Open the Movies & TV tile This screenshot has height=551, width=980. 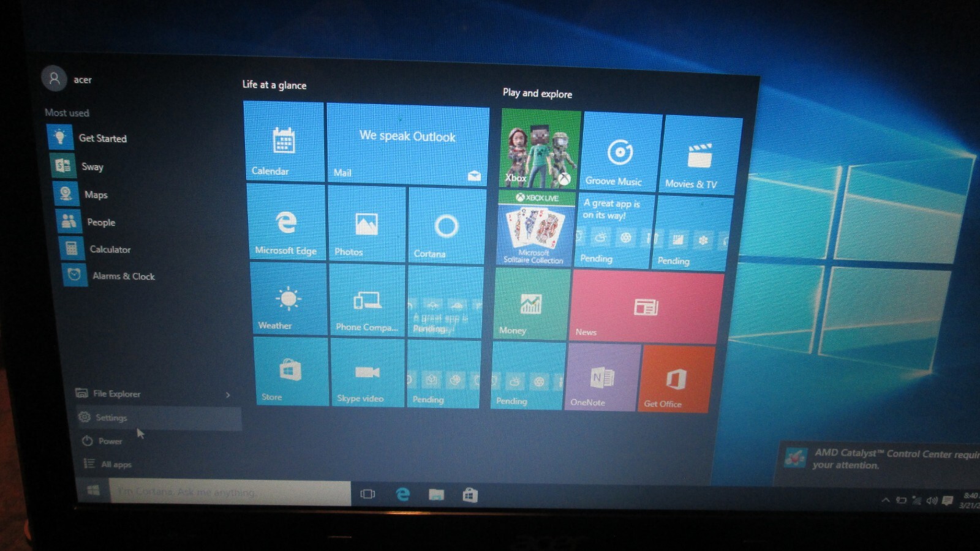tap(701, 156)
